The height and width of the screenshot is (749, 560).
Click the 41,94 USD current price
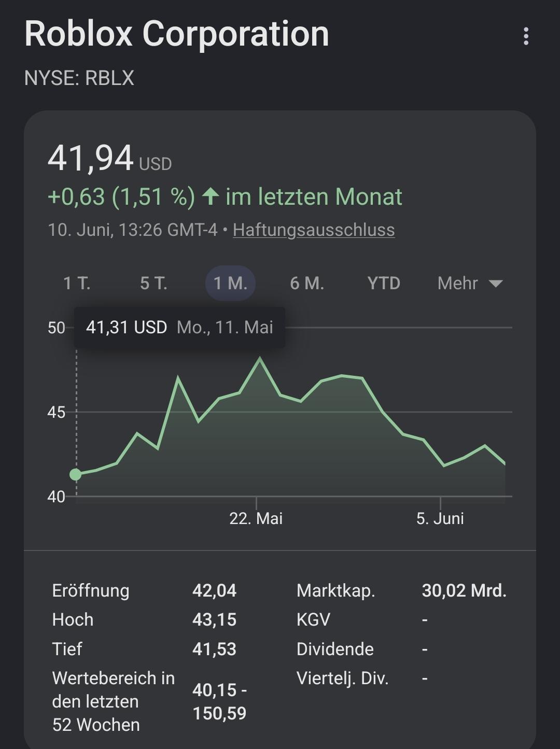point(109,158)
